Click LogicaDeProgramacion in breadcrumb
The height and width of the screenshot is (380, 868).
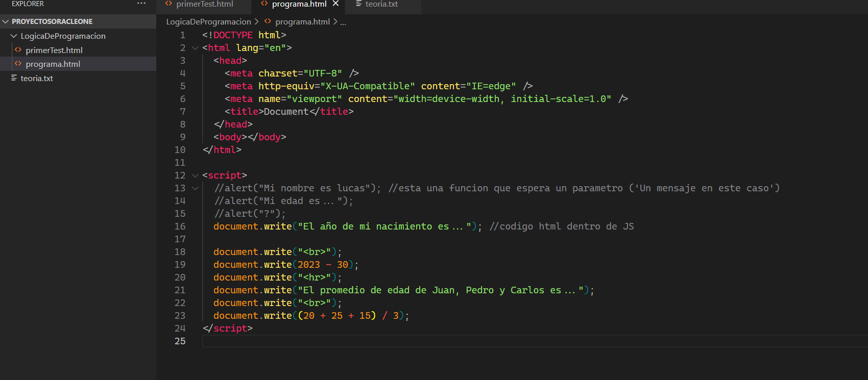coord(208,21)
